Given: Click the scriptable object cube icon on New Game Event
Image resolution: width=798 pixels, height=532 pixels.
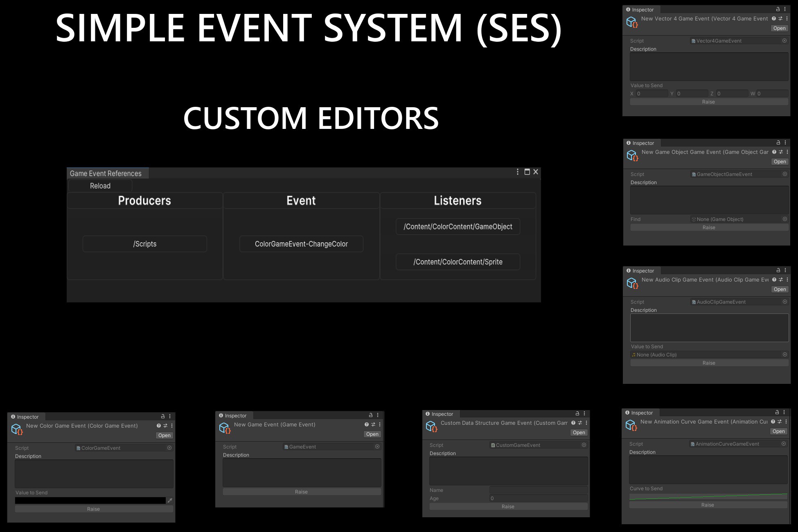Looking at the screenshot, I should tap(225, 428).
